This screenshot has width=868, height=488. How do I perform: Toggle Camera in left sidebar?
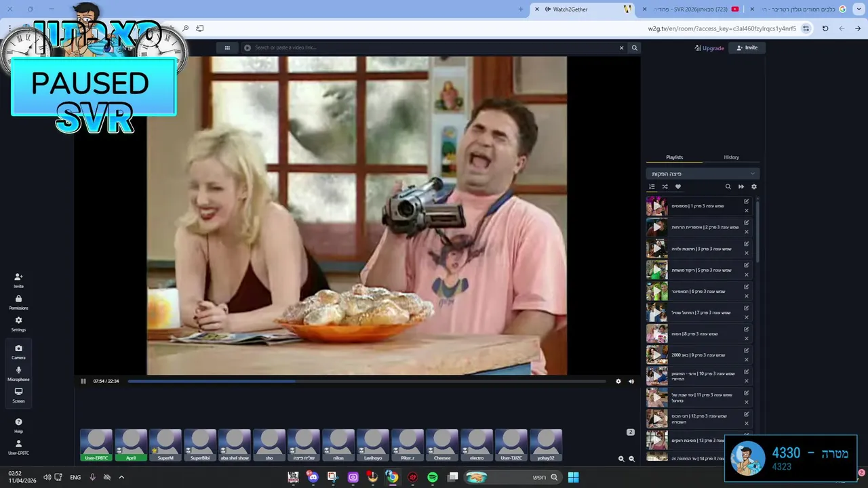pos(18,352)
